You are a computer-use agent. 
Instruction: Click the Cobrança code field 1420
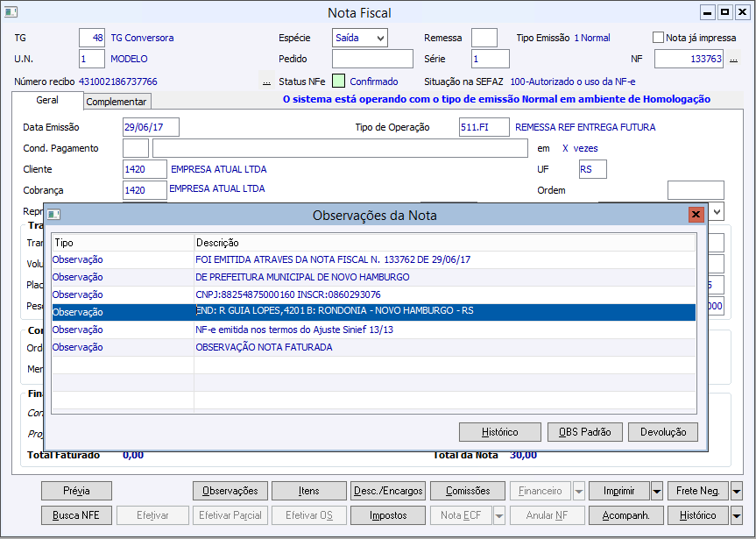point(145,190)
